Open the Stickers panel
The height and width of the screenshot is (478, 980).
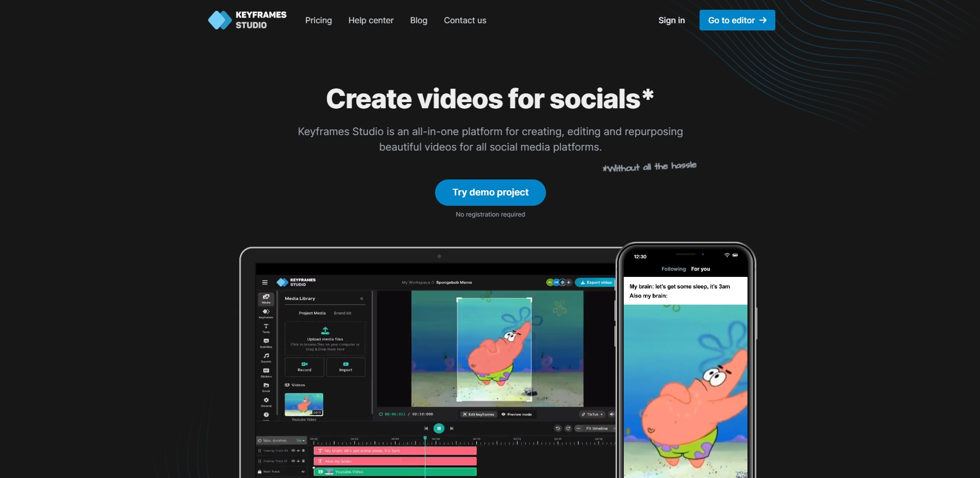(265, 370)
